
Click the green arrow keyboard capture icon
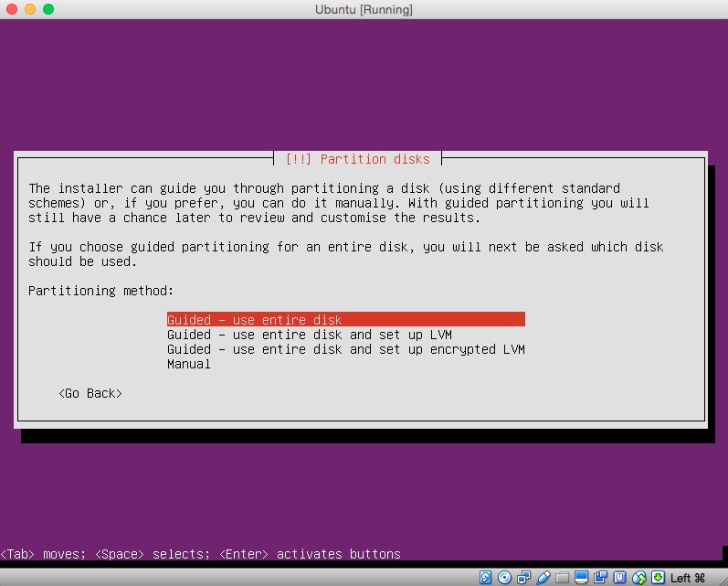point(658,578)
